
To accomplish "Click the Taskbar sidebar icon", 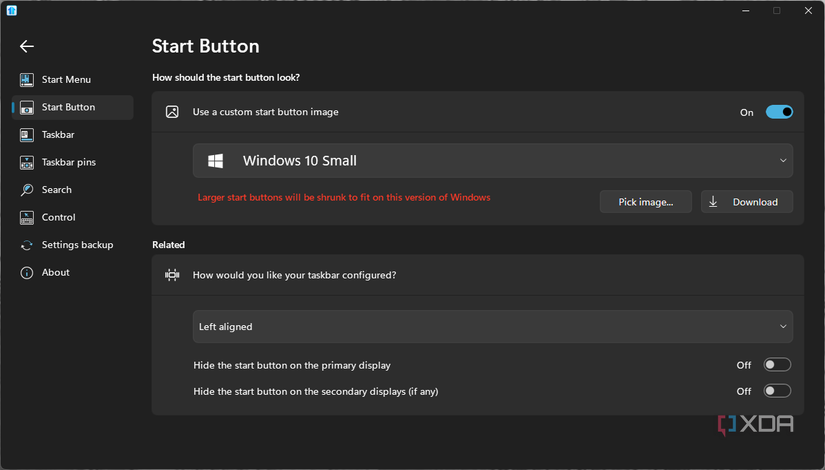I will pyautogui.click(x=27, y=135).
